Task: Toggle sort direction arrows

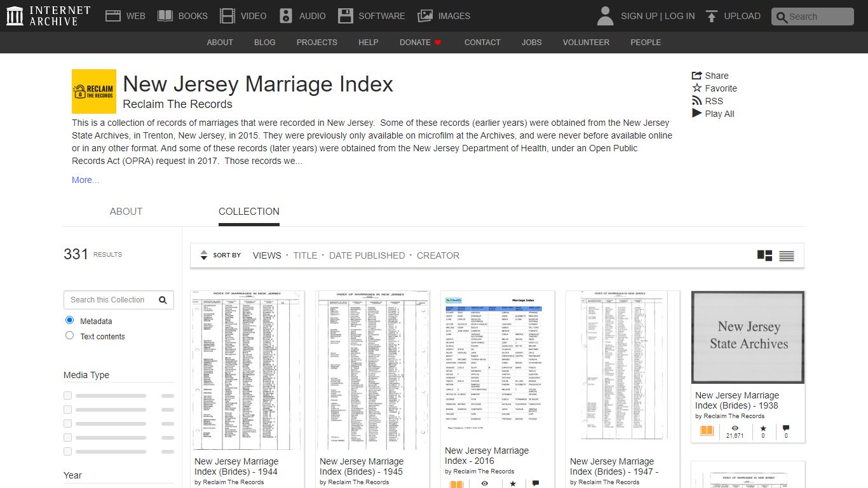Action: tap(203, 255)
